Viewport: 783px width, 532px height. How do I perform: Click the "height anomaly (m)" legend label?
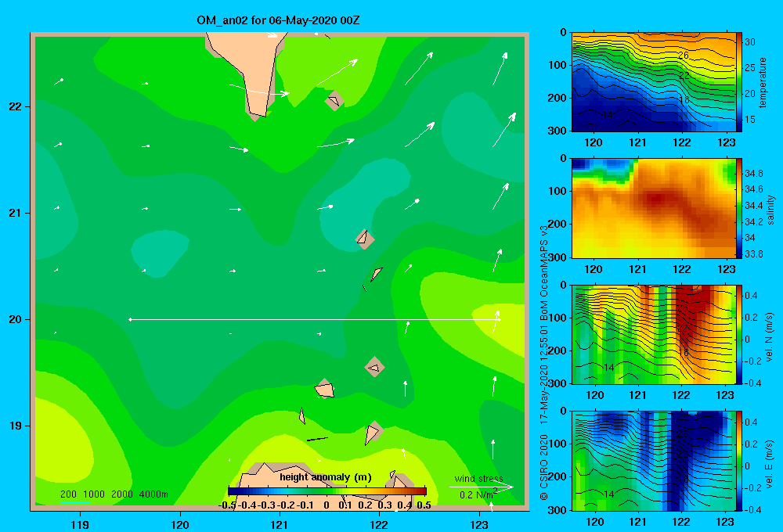point(326,477)
